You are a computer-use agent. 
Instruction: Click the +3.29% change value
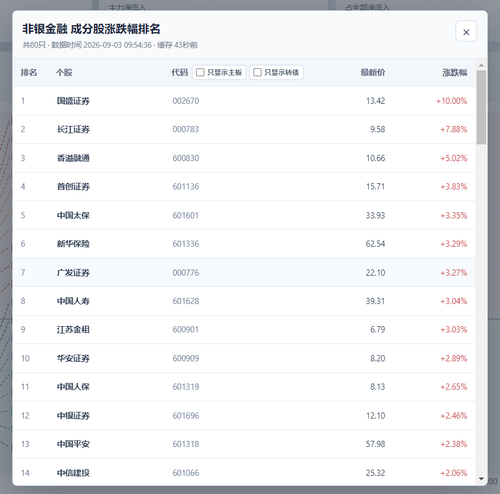[x=454, y=244]
